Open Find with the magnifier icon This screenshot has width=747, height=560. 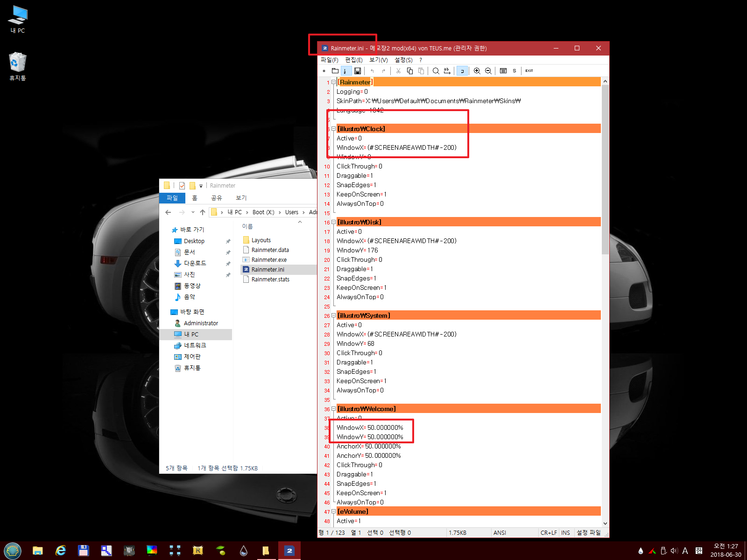tap(436, 71)
